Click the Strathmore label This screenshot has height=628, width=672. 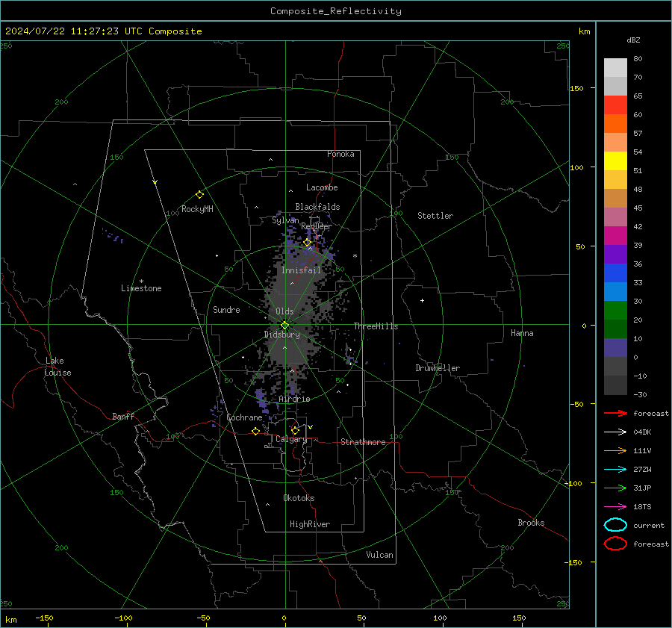[x=363, y=442]
